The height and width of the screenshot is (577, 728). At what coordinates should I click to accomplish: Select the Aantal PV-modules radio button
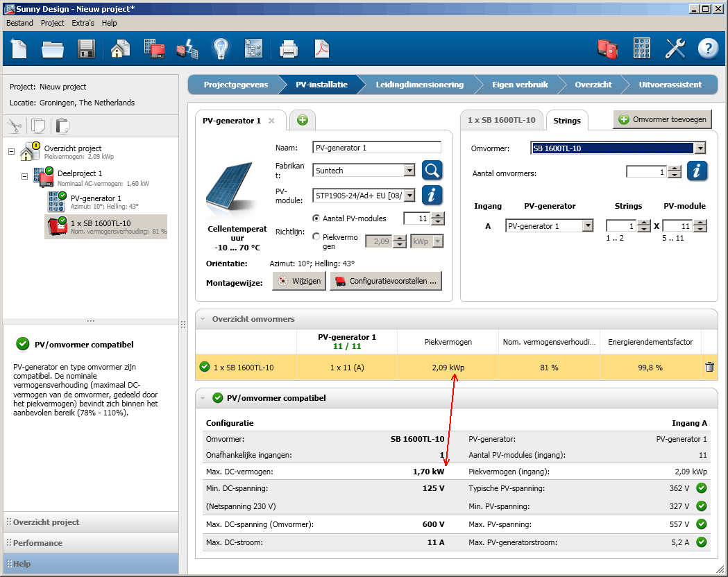click(x=316, y=218)
